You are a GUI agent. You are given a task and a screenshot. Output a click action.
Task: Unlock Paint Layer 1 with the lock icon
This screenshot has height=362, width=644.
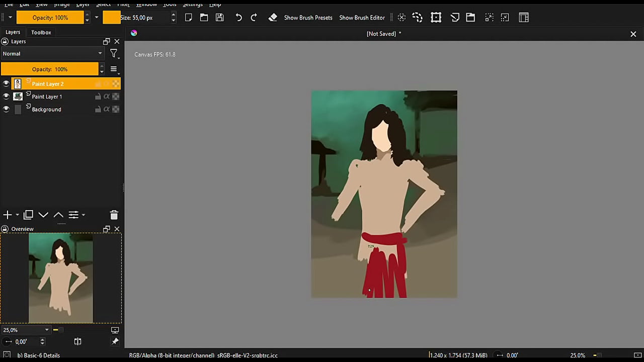(98, 96)
